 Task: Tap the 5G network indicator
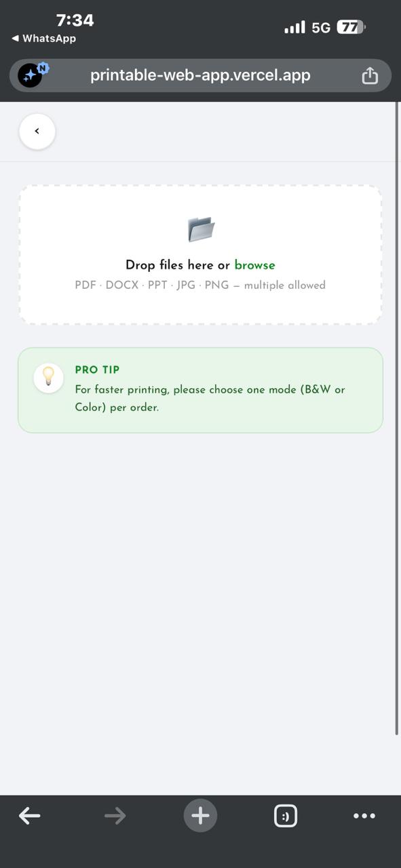point(321,28)
